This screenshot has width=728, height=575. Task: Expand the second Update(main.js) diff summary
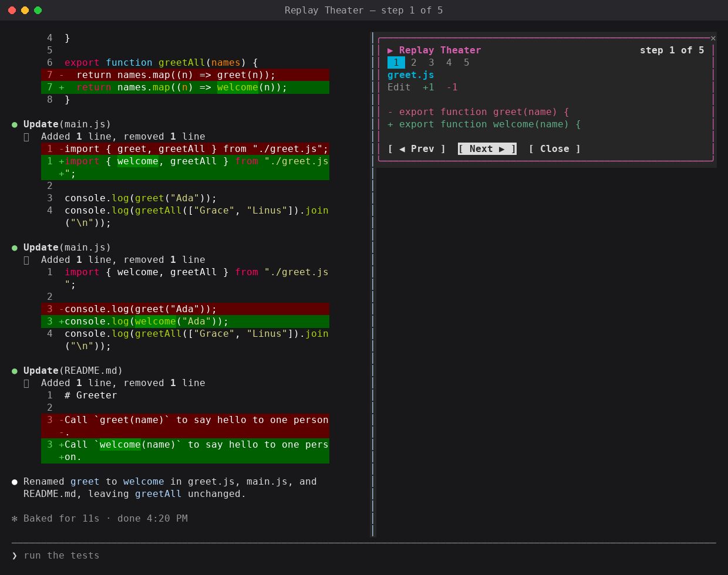click(x=26, y=260)
